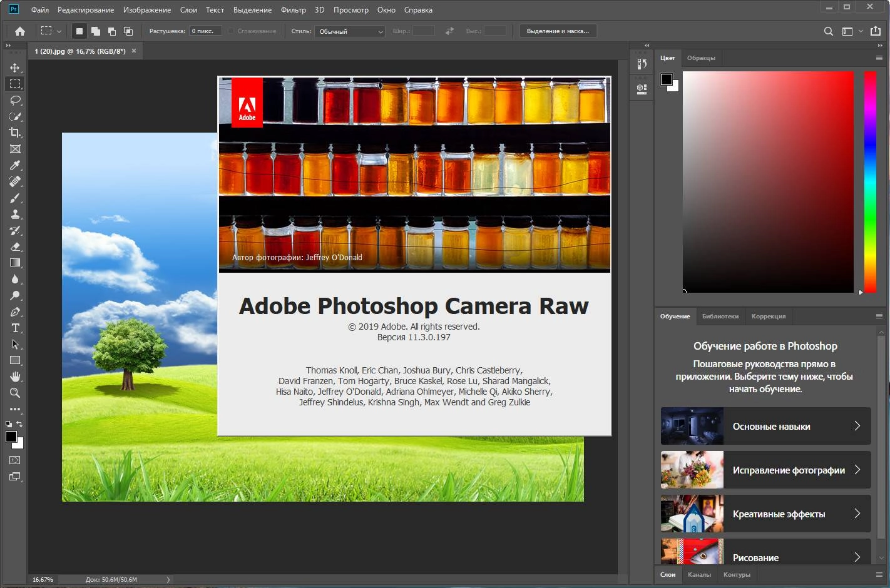Pick a color in the red color field
Image resolution: width=890 pixels, height=588 pixels.
pyautogui.click(x=768, y=181)
